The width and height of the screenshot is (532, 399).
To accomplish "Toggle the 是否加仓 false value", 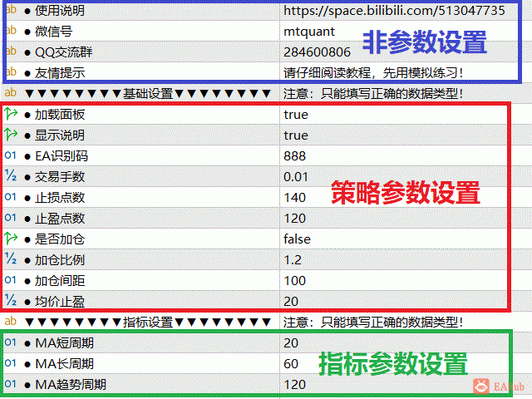I will point(298,239).
